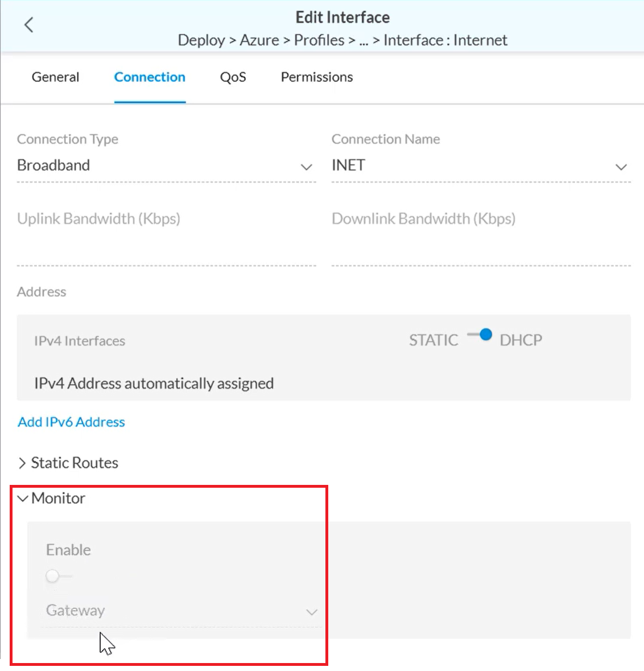644x671 pixels.
Task: Click the Uplink Bandwidth field
Action: 166,250
